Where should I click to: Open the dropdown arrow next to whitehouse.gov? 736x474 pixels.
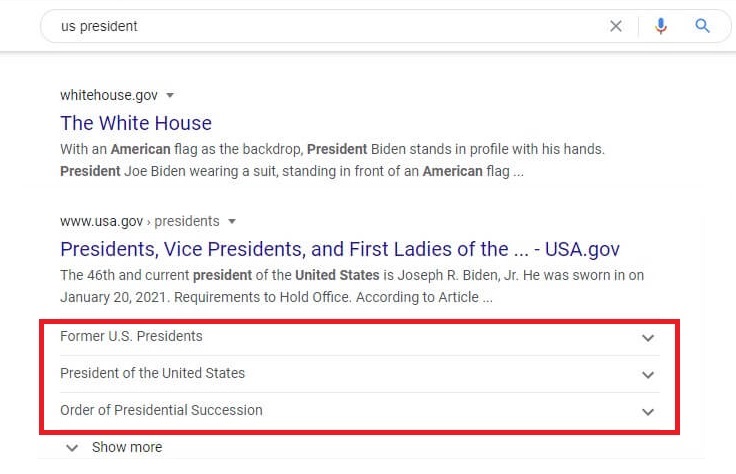pos(170,96)
